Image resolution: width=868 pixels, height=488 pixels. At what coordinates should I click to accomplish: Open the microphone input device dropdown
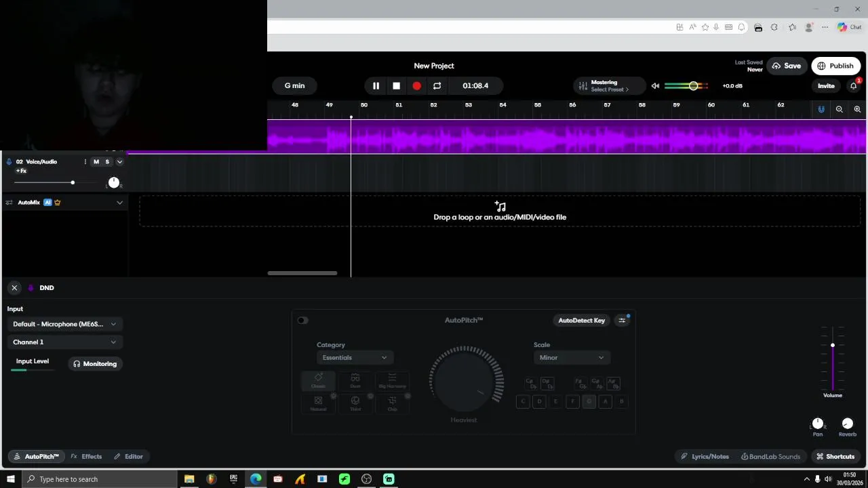[64, 324]
